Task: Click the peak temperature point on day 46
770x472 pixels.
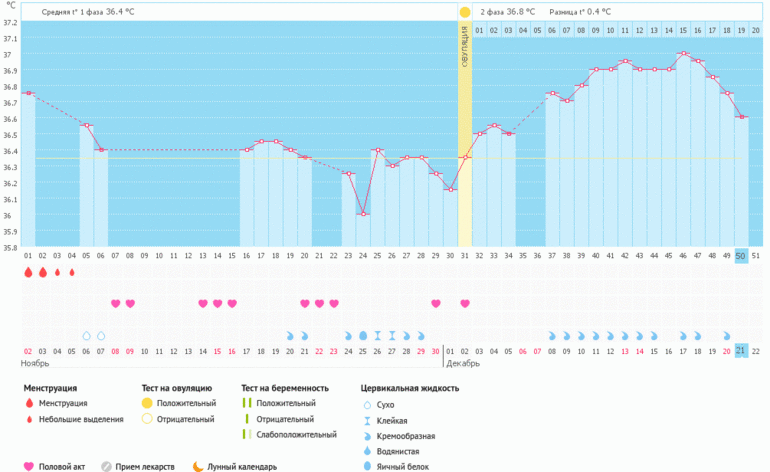Action: tap(683, 54)
